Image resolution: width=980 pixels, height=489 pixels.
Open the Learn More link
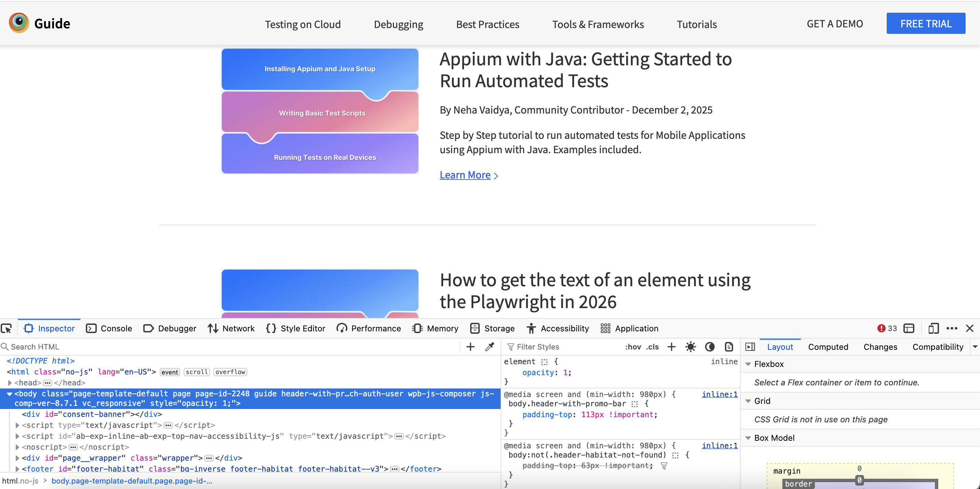click(465, 175)
